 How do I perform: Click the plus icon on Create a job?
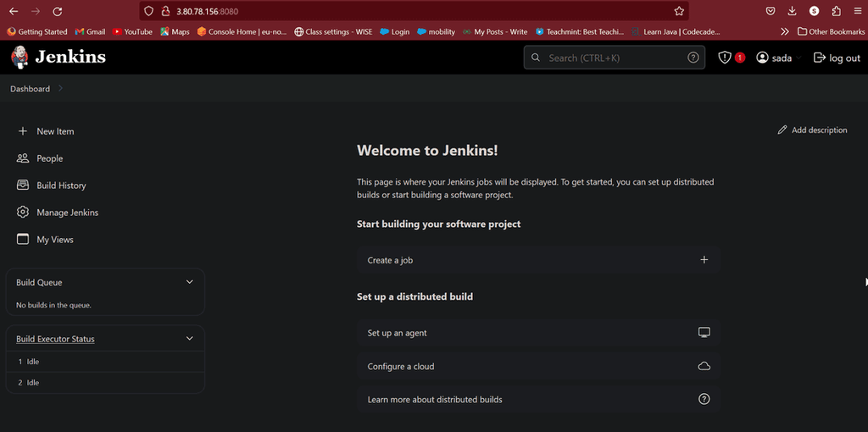[x=704, y=260]
